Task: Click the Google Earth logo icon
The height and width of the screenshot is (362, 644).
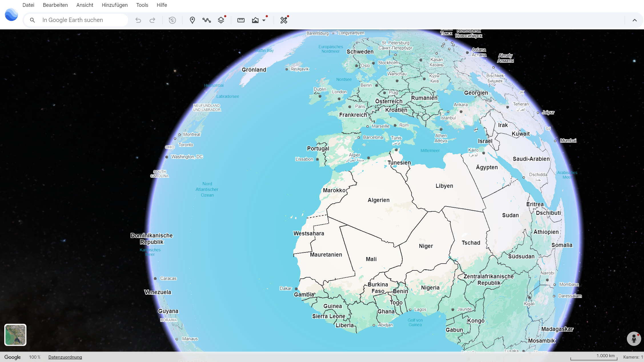Action: (11, 15)
